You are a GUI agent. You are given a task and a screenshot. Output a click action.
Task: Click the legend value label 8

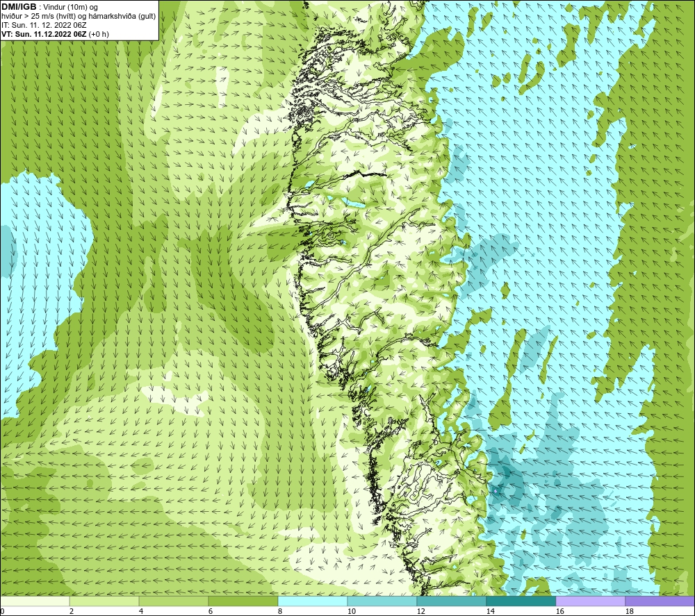point(279,612)
